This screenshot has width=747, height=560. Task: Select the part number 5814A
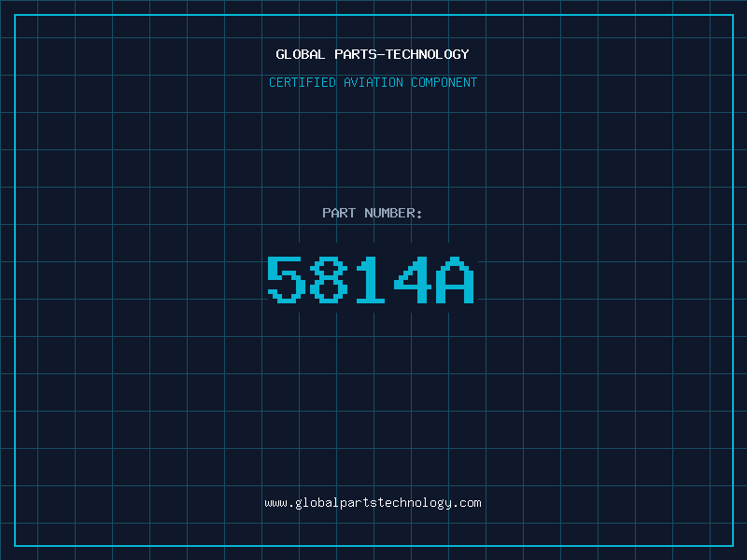click(371, 279)
